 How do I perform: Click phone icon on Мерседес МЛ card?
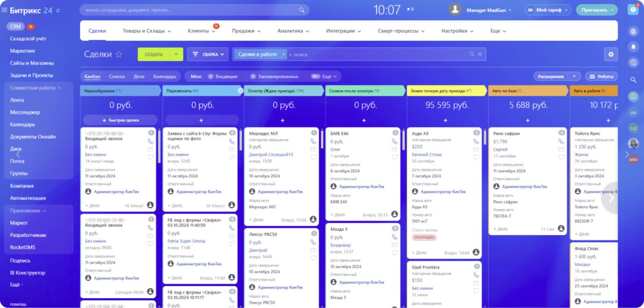pyautogui.click(x=312, y=142)
